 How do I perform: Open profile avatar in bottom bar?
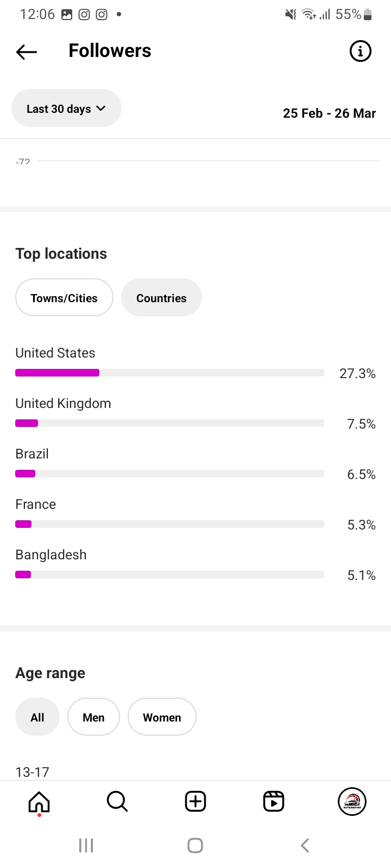pos(352,801)
